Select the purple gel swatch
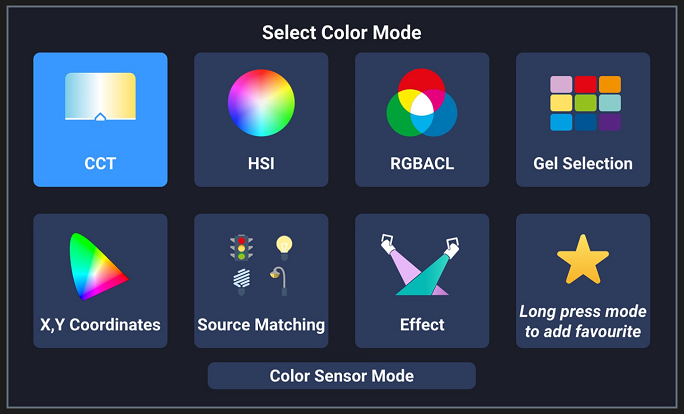 click(610, 123)
